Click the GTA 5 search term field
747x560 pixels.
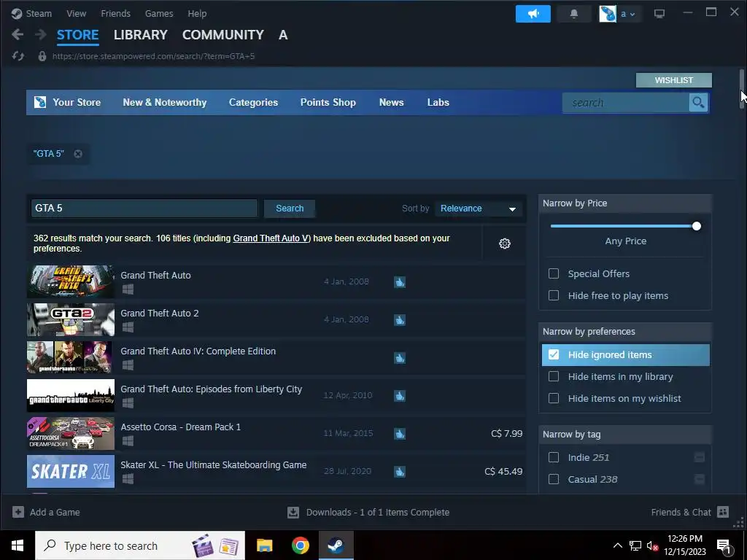coord(144,209)
